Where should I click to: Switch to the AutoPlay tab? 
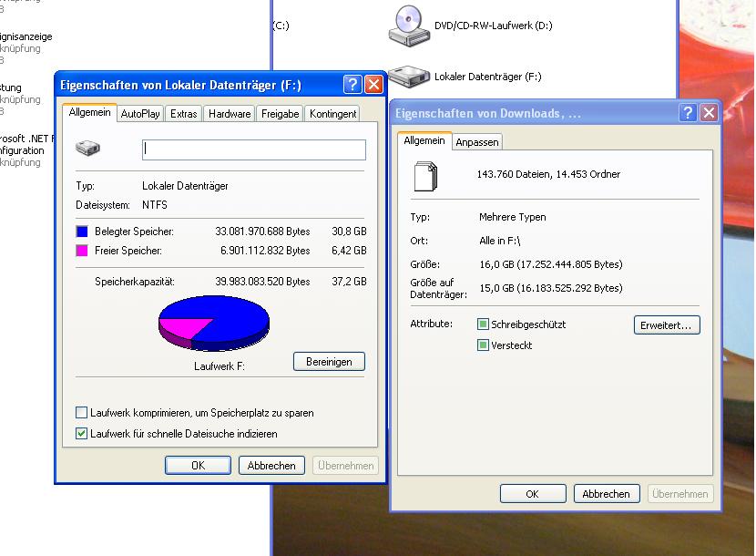pyautogui.click(x=140, y=114)
